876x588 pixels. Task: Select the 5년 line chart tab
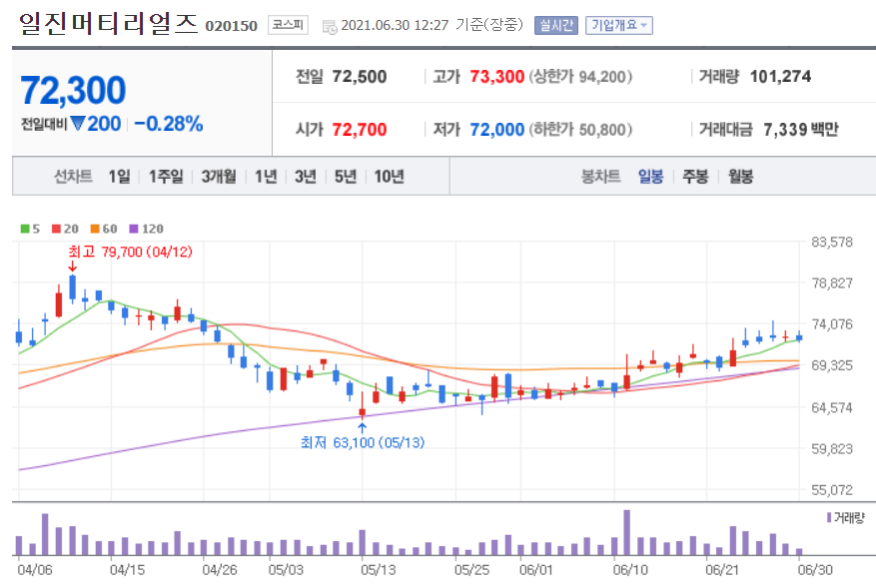point(346,177)
